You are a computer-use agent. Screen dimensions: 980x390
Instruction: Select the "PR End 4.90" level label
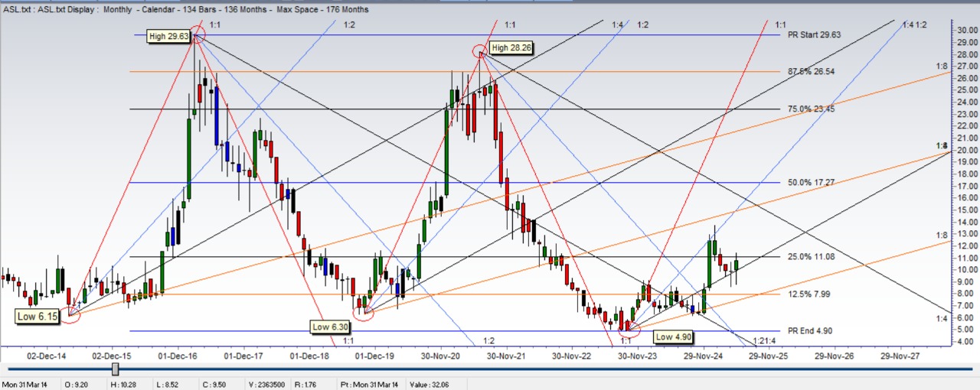click(x=811, y=331)
